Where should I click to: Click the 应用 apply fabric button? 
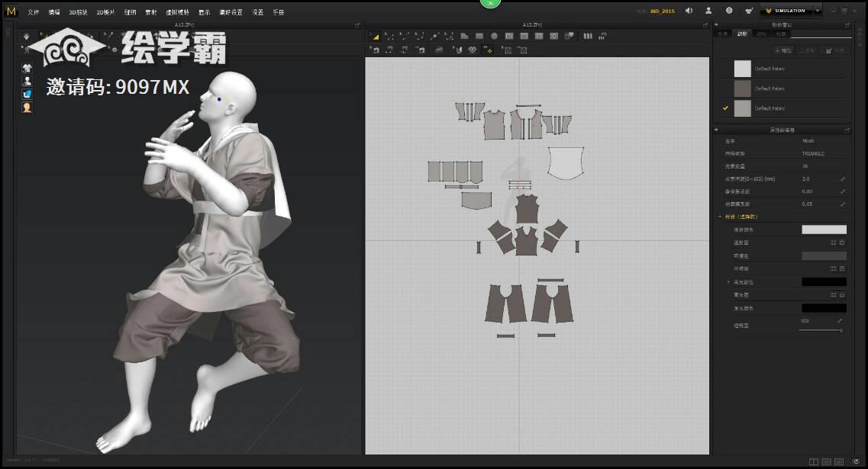point(834,51)
